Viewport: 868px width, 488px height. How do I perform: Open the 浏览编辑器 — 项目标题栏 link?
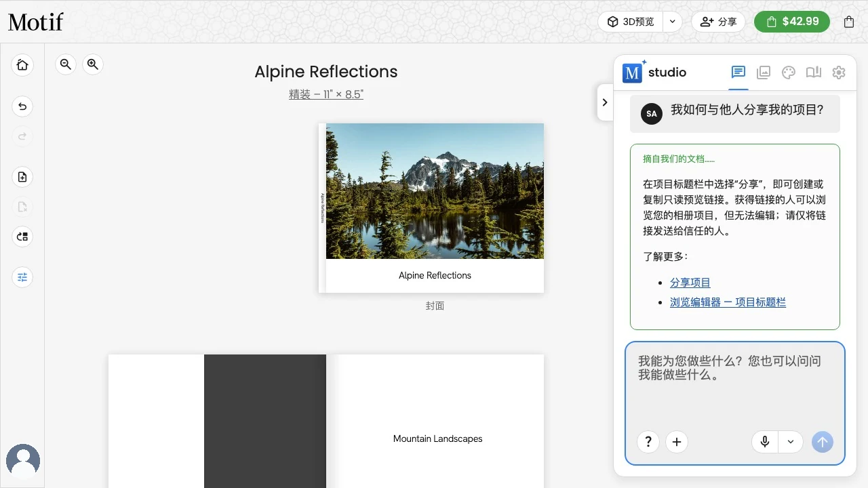coord(728,302)
